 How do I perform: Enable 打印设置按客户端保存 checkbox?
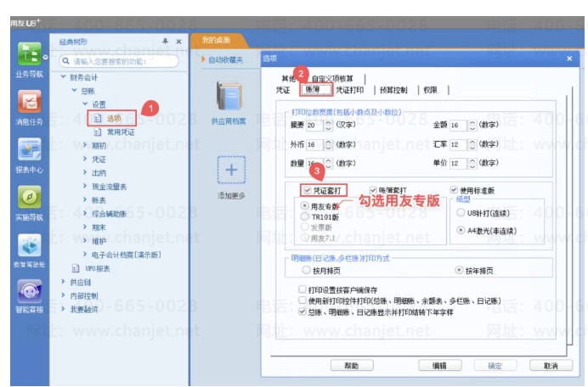302,289
